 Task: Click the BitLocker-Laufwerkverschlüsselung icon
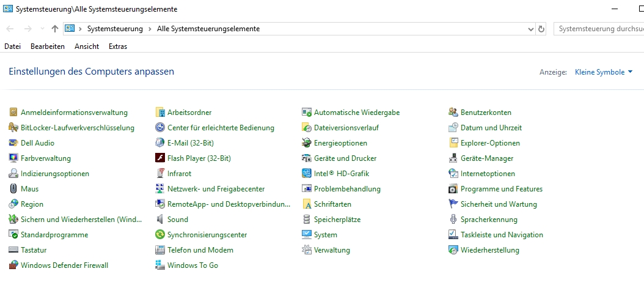pos(13,128)
